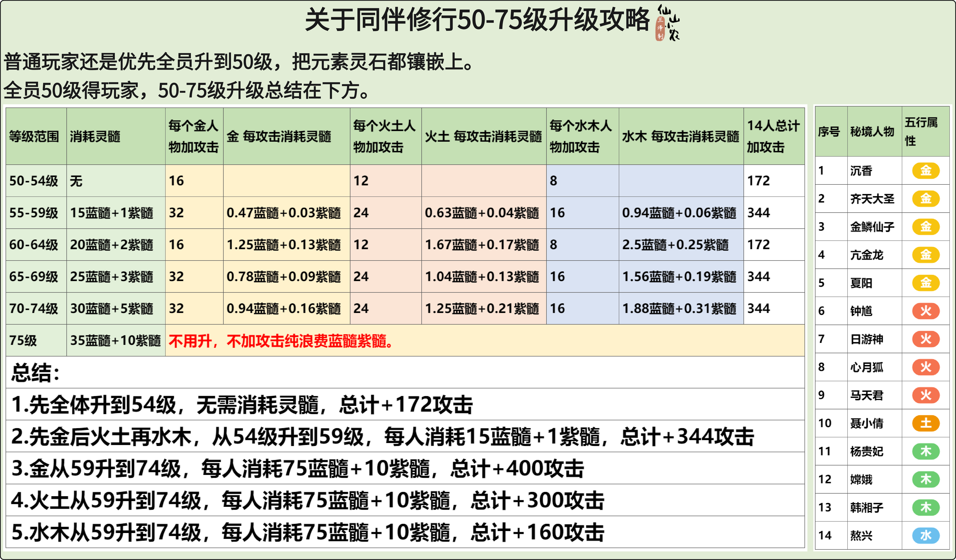
Task: Tap the 木 element badge for 韩湘子
Action: coord(926,507)
